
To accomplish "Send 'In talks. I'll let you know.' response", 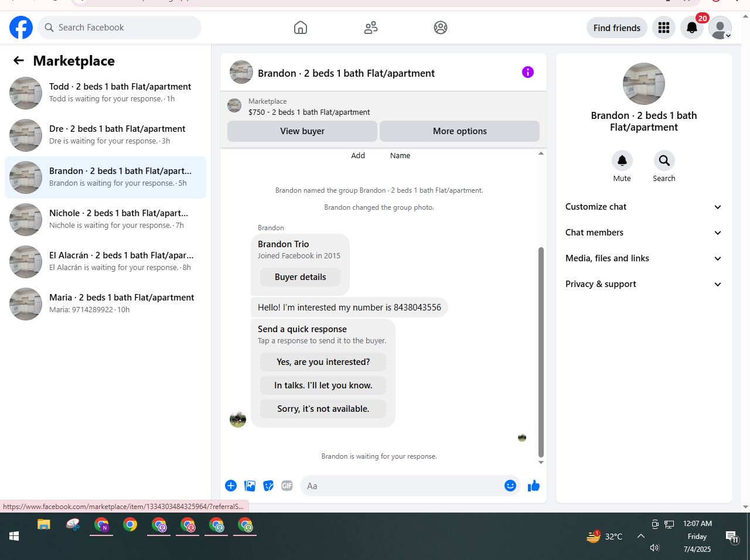I will tap(323, 385).
